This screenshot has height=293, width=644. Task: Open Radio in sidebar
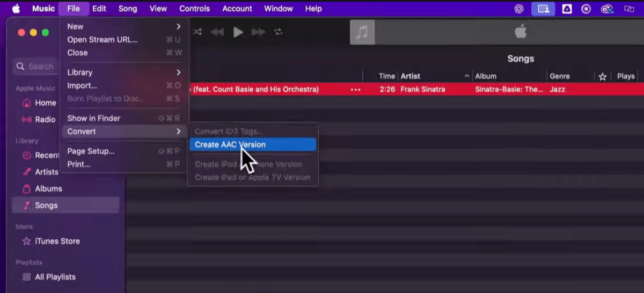point(39,119)
